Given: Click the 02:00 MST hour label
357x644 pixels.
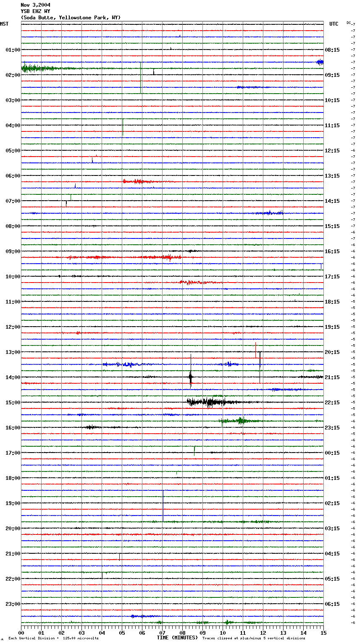Looking at the screenshot, I should (x=13, y=75).
